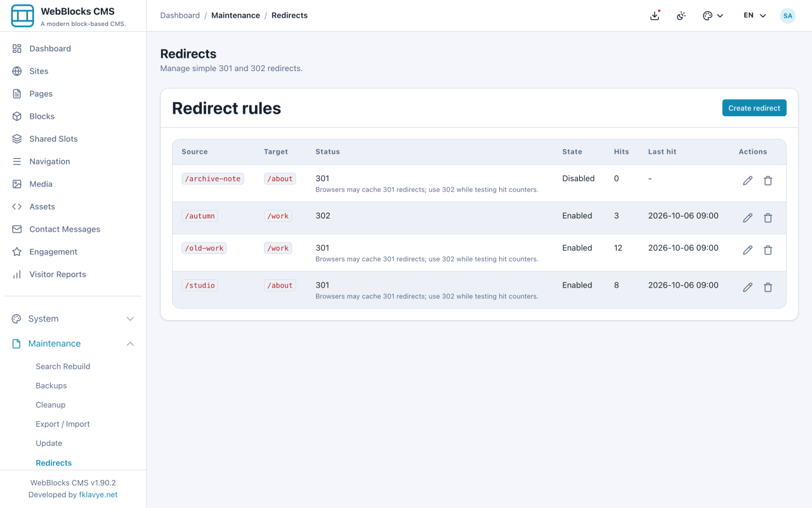Open the EN language dropdown
This screenshot has width=812, height=508.
point(755,15)
